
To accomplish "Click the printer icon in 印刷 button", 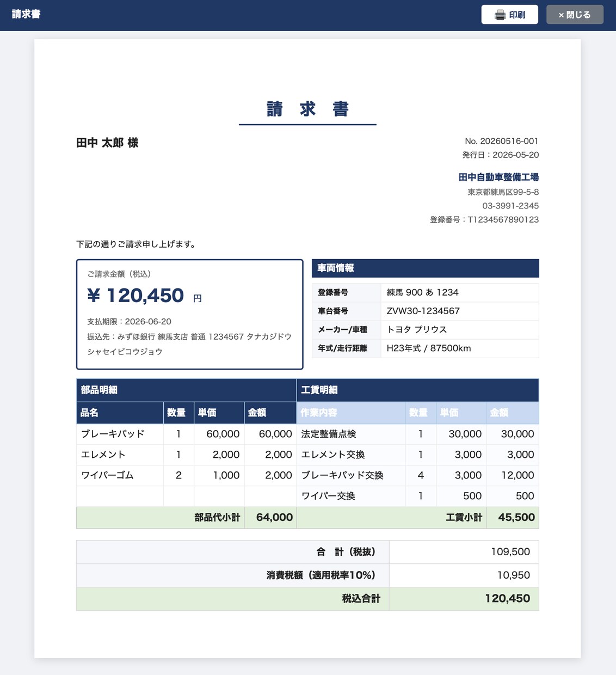I will pyautogui.click(x=500, y=15).
